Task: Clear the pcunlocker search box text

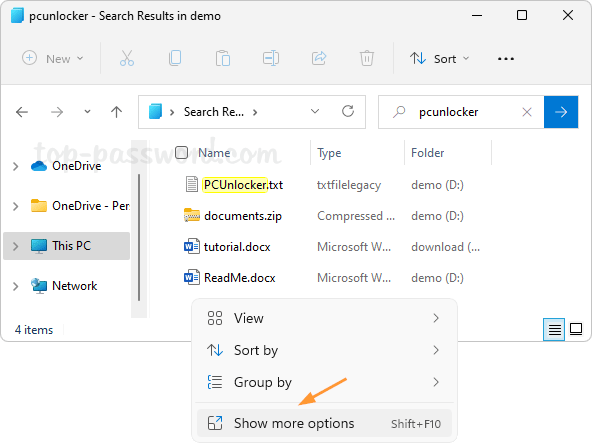Action: [x=527, y=112]
